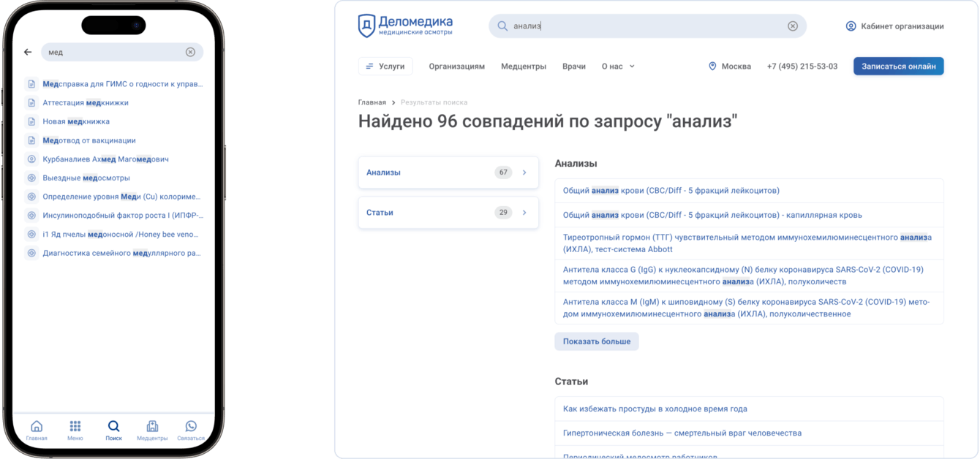980x459 pixels.
Task: Clear the phone search field 'мед'
Action: pos(190,52)
